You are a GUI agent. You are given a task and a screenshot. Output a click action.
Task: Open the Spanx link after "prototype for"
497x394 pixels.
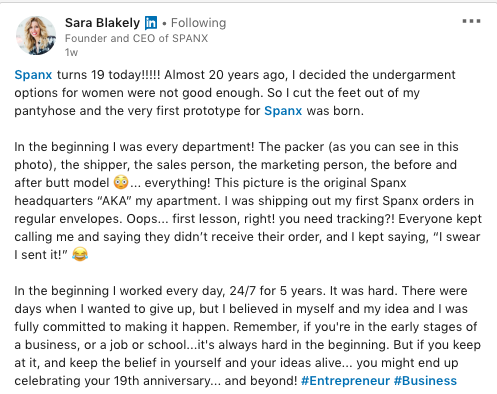(x=283, y=111)
